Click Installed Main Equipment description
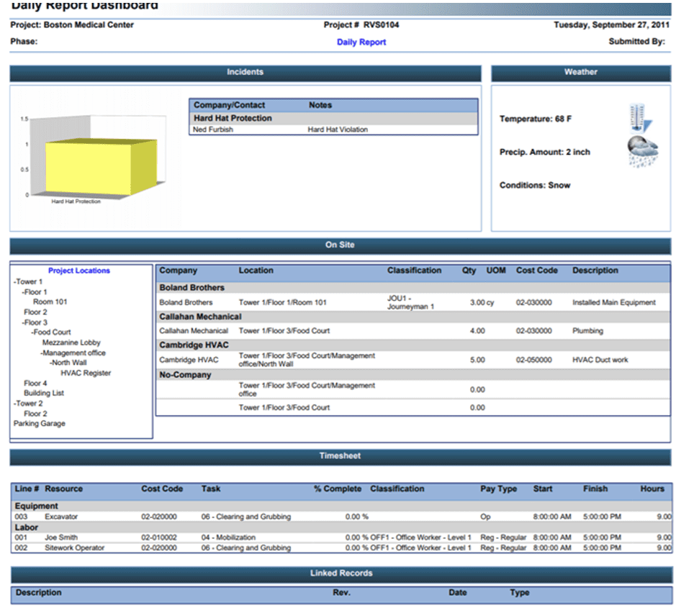Screen dimensions: 694x616 tap(614, 303)
